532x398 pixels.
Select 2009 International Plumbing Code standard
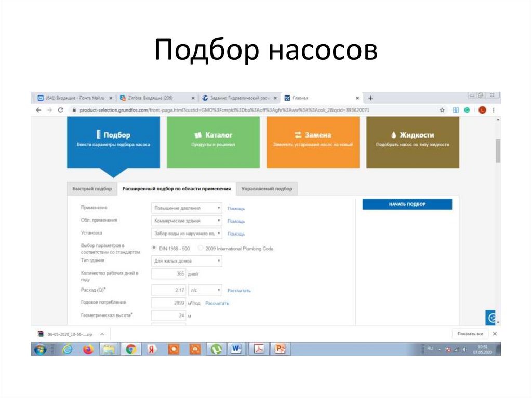[x=199, y=248]
